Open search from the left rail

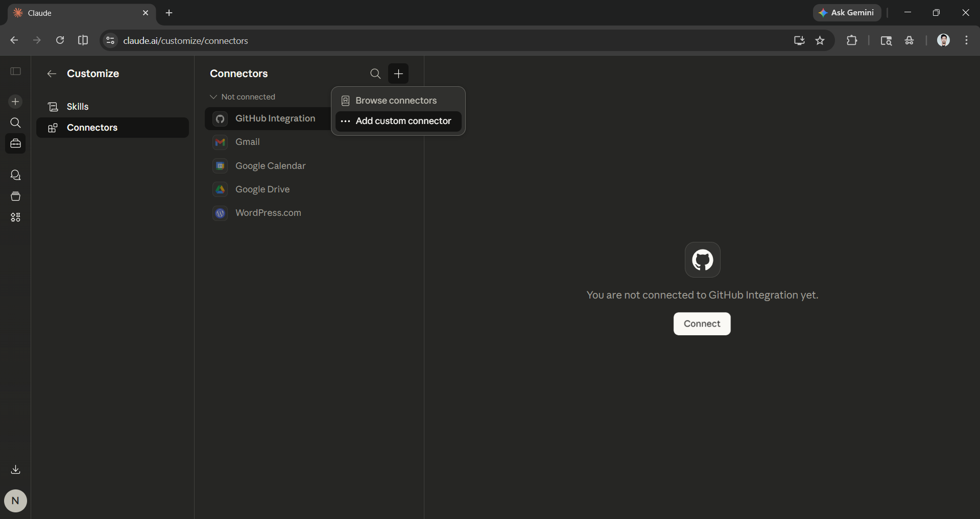tap(15, 123)
